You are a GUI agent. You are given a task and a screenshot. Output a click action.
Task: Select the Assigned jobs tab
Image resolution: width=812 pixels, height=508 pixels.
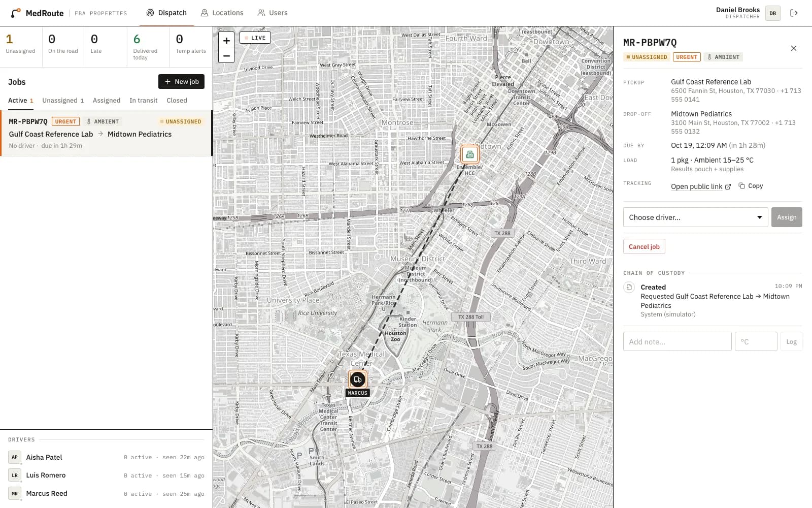click(107, 101)
